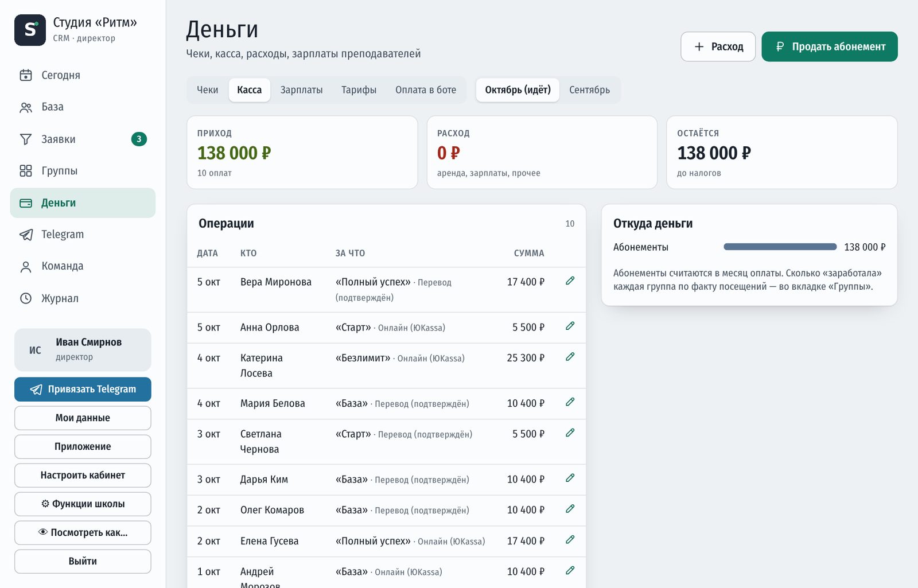The width and height of the screenshot is (918, 588).
Task: Open Функции школы settings
Action: (x=83, y=504)
